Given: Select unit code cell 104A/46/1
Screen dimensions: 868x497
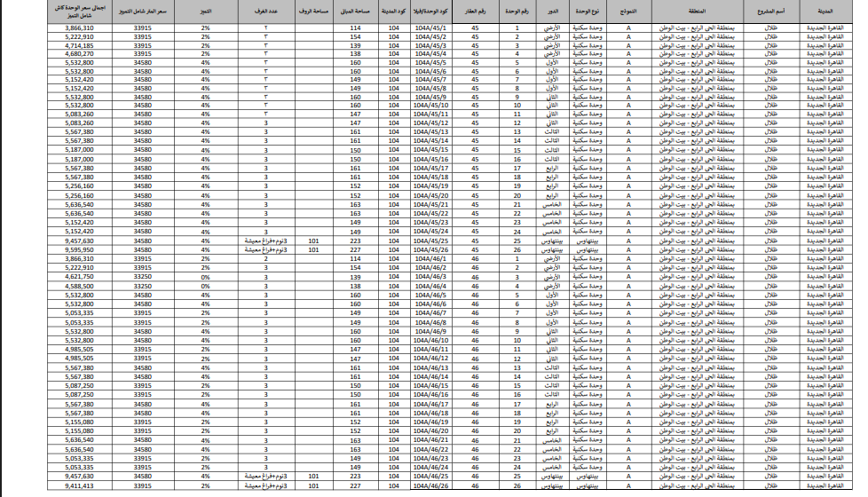Looking at the screenshot, I should (x=430, y=258).
